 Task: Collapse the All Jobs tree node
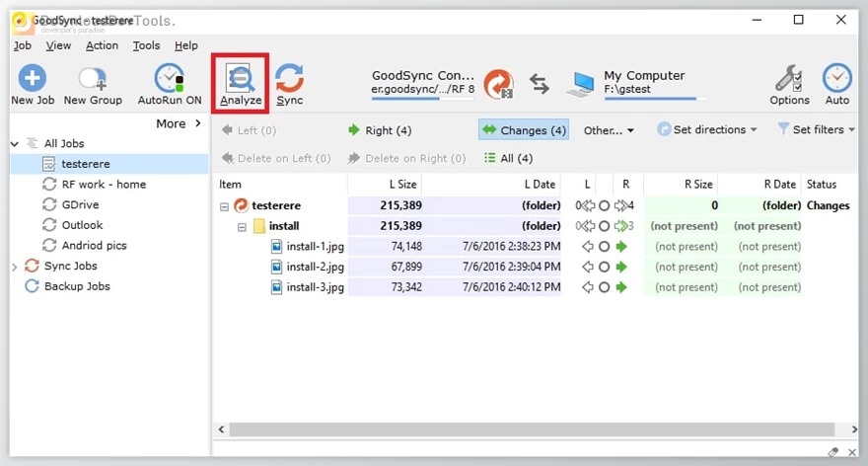coord(15,144)
